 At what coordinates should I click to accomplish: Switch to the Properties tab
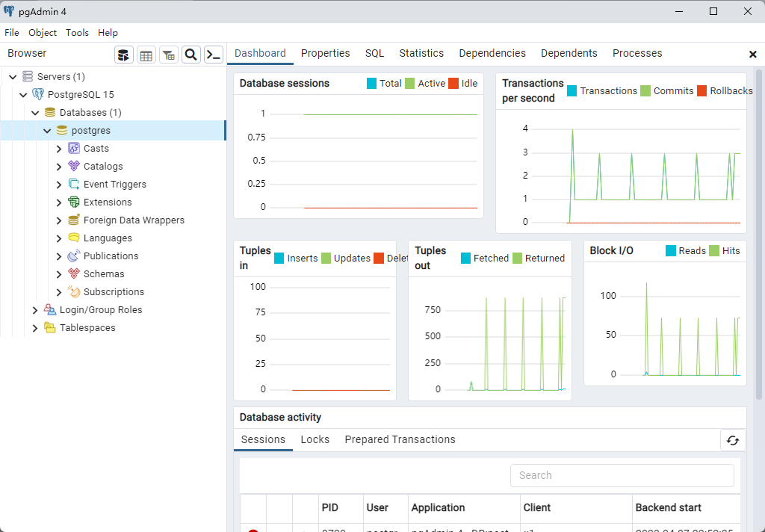pos(326,53)
